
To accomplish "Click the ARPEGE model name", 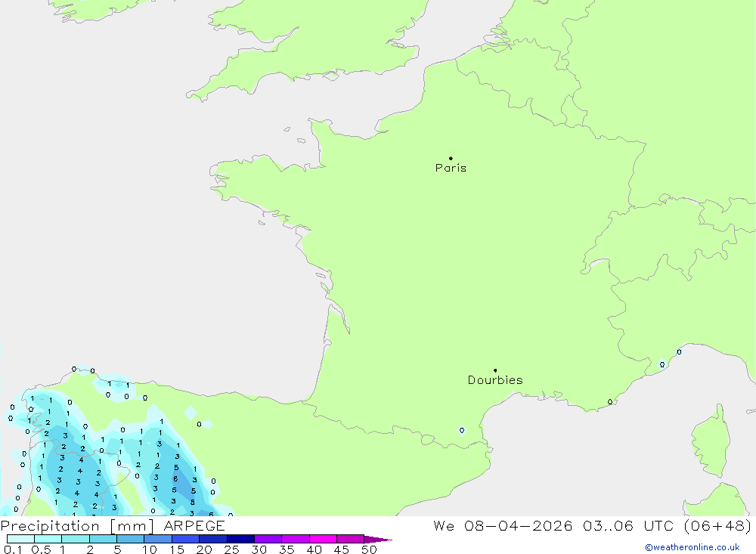I will click(x=194, y=525).
